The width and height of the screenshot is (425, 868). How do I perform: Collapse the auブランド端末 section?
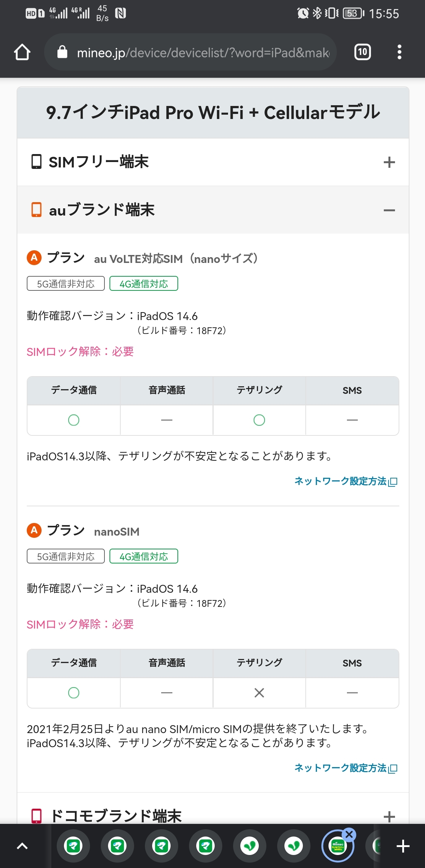(x=389, y=210)
